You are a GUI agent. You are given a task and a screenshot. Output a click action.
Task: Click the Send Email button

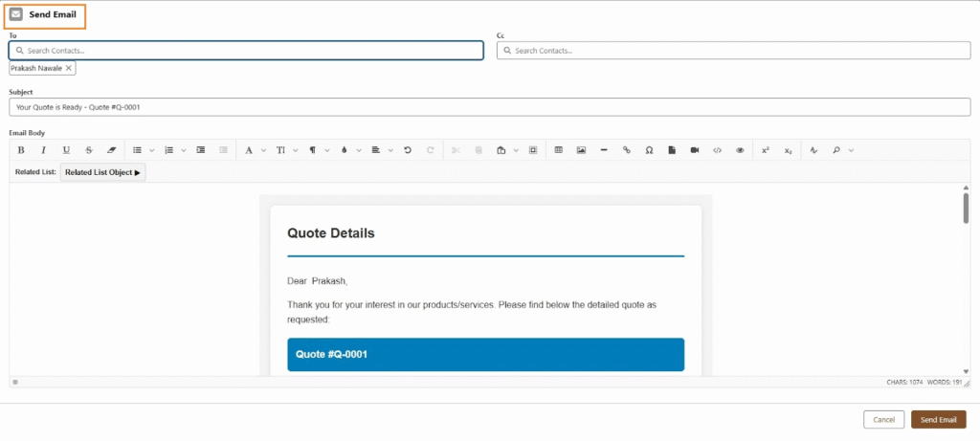point(938,419)
